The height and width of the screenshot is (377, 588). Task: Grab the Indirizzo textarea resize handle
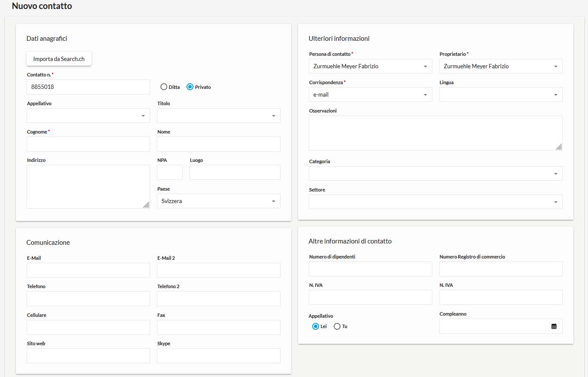point(146,205)
